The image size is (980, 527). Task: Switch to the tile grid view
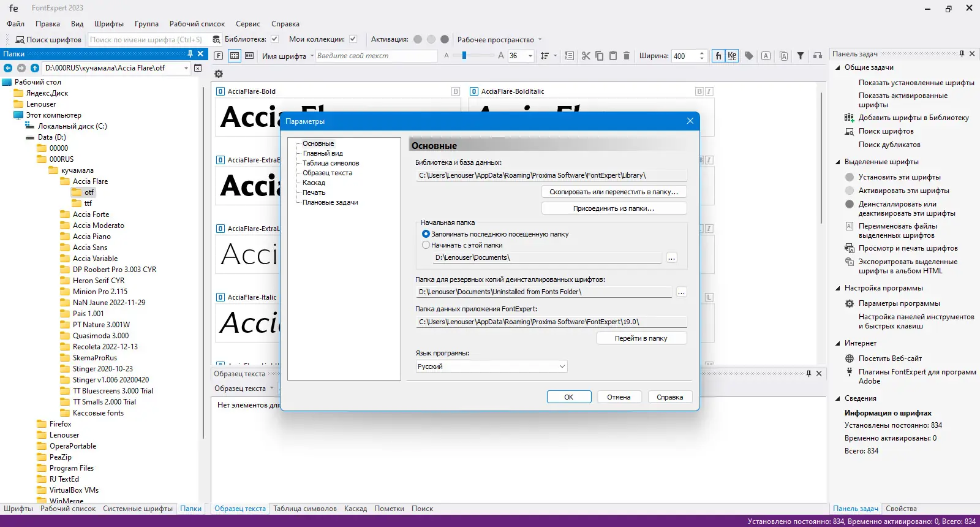pos(235,56)
